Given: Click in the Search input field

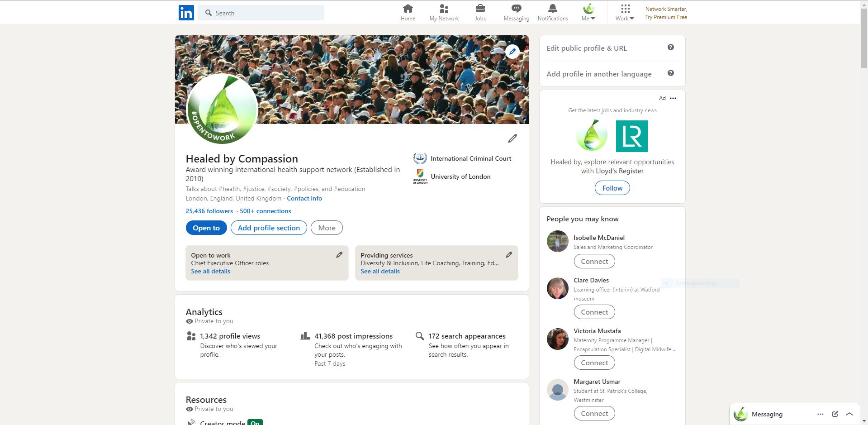Looking at the screenshot, I should pos(267,13).
